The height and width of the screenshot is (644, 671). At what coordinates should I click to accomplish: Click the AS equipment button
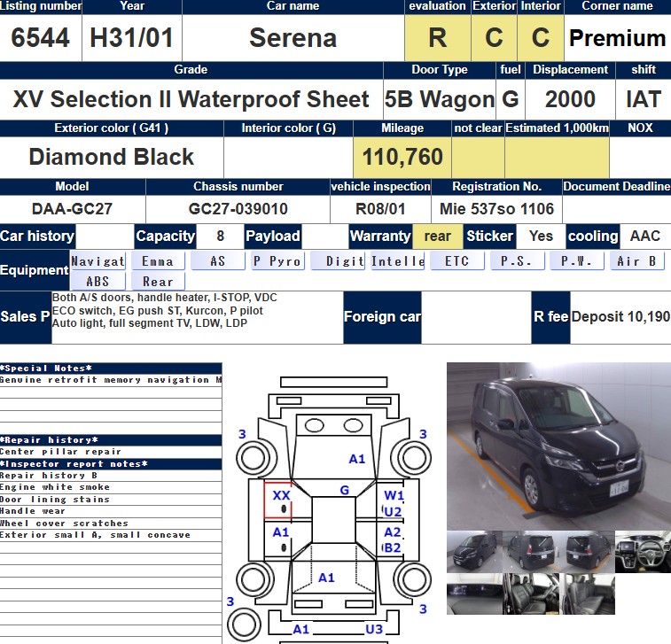coord(218,260)
